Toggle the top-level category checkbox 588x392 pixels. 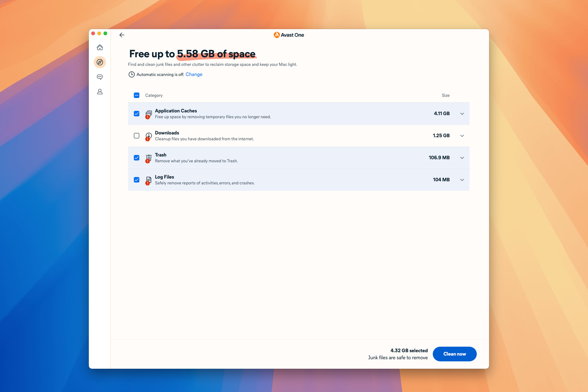click(137, 95)
